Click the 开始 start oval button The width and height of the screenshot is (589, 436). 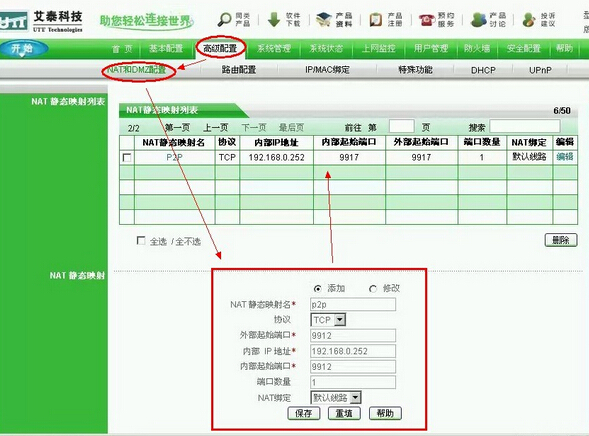[24, 48]
